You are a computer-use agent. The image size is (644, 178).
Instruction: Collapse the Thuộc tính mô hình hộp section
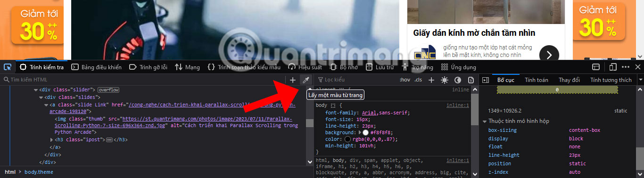[x=485, y=121]
